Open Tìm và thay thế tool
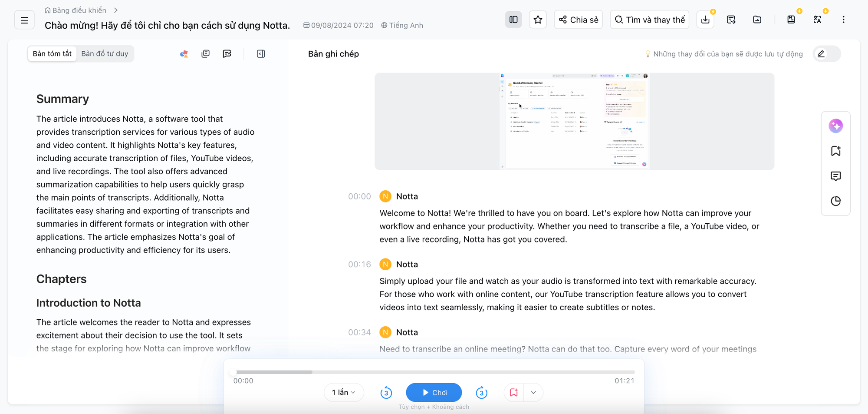 650,20
